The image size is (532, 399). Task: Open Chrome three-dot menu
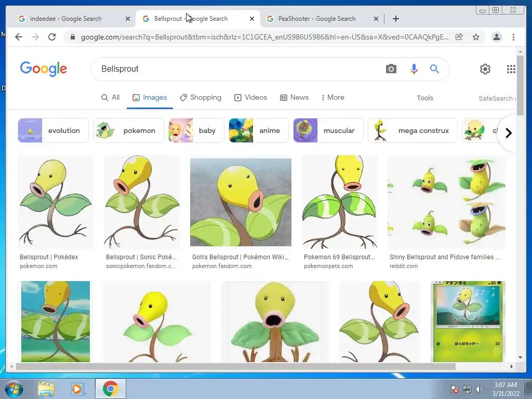[x=513, y=37]
